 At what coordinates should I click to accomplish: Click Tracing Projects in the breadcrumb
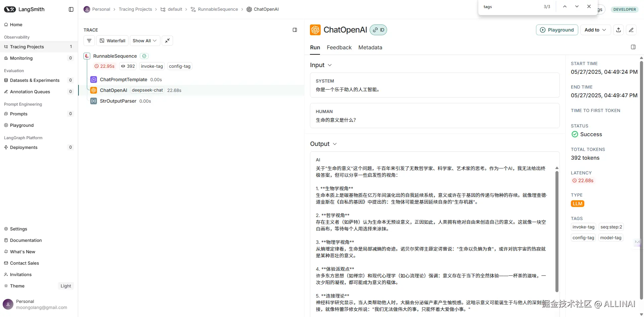135,9
